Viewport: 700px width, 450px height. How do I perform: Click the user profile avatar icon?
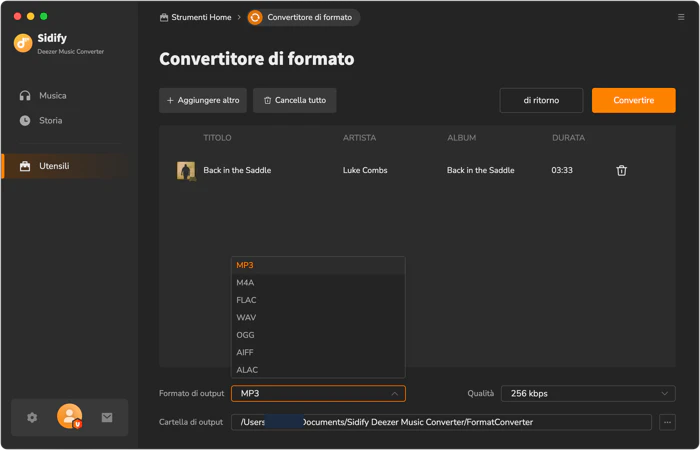coord(70,416)
